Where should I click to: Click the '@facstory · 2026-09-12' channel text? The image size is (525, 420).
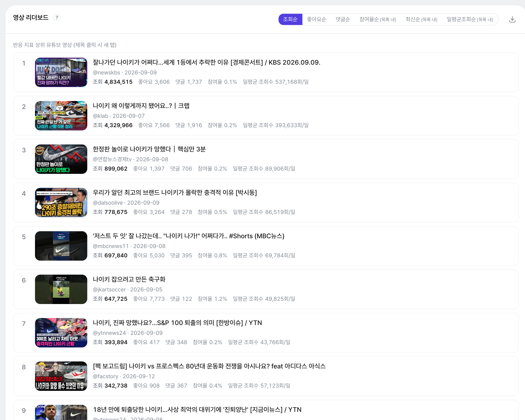click(x=124, y=376)
